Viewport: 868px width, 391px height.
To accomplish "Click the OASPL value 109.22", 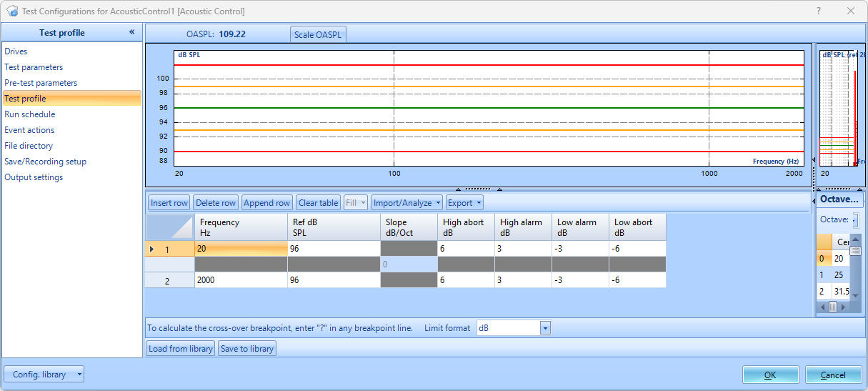I will pos(232,34).
